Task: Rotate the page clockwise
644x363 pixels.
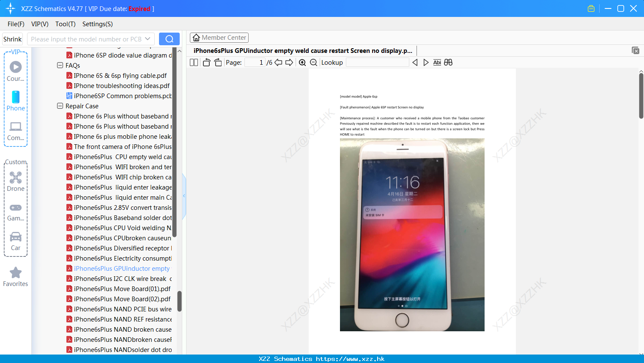Action: tap(218, 63)
